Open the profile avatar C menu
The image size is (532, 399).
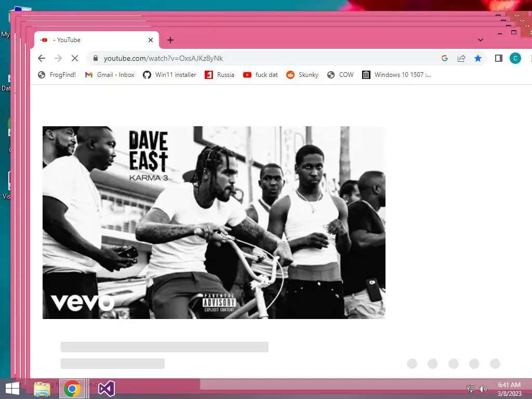tap(515, 58)
